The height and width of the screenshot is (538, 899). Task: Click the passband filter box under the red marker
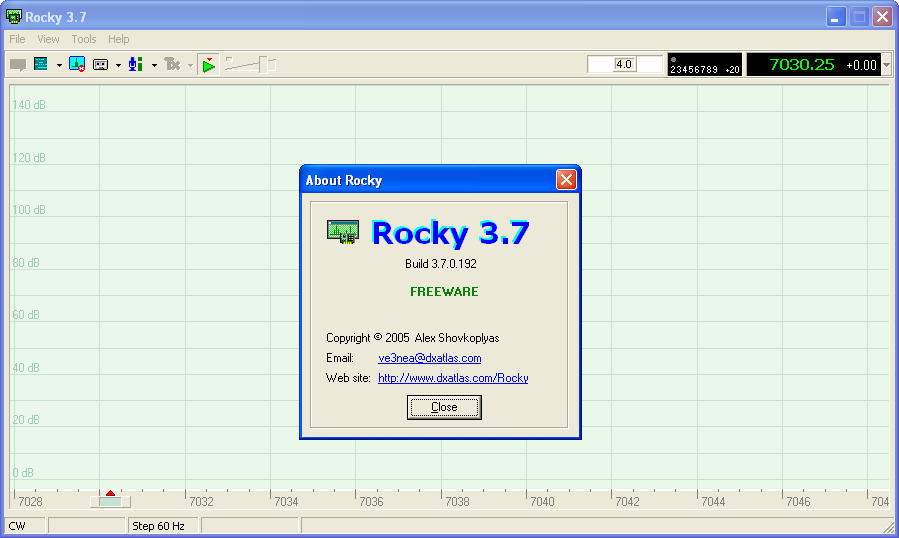coord(110,502)
